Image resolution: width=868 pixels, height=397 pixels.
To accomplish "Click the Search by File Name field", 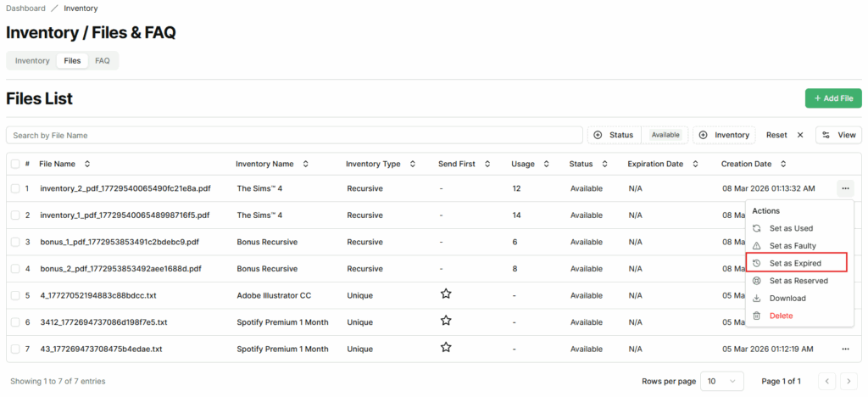I will click(293, 135).
